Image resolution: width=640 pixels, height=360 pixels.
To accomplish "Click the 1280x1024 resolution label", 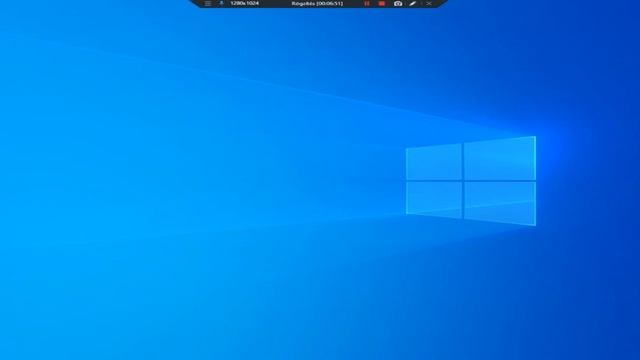I will [x=244, y=3].
